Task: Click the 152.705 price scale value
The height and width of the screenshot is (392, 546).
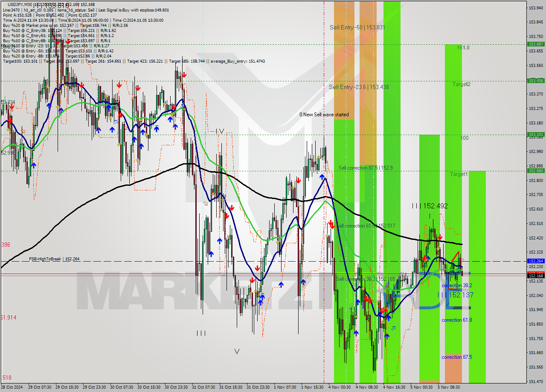Action: pos(536,195)
